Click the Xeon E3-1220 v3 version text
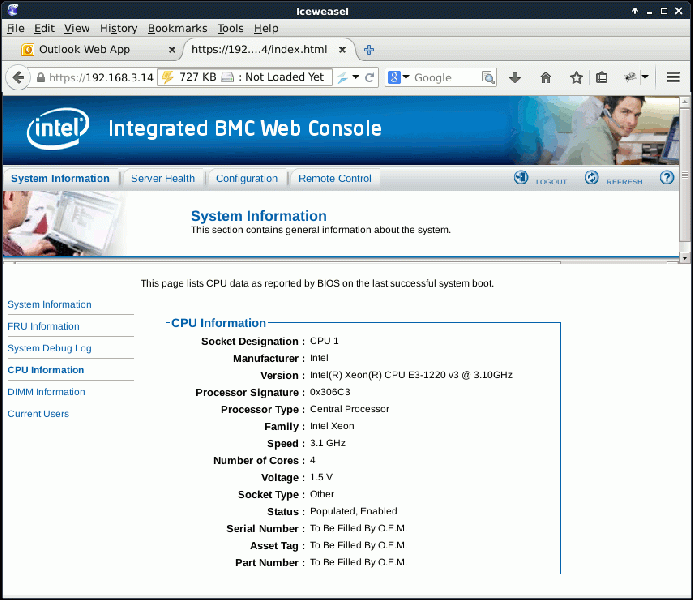Viewport: 693px width, 600px height. tap(411, 375)
